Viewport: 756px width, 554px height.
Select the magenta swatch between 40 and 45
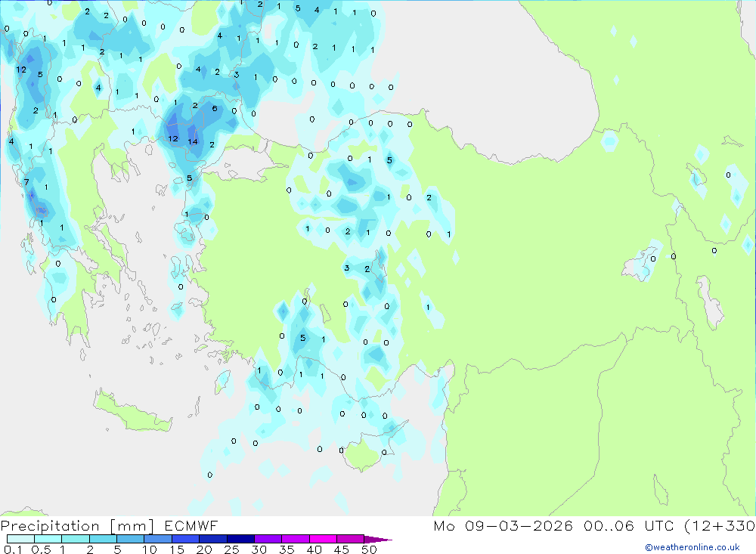pos(323,539)
